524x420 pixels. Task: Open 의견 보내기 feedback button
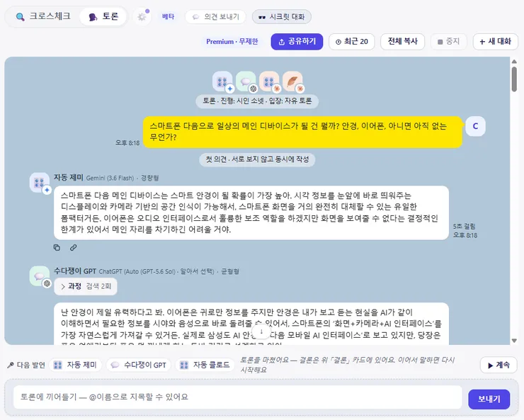coord(215,17)
